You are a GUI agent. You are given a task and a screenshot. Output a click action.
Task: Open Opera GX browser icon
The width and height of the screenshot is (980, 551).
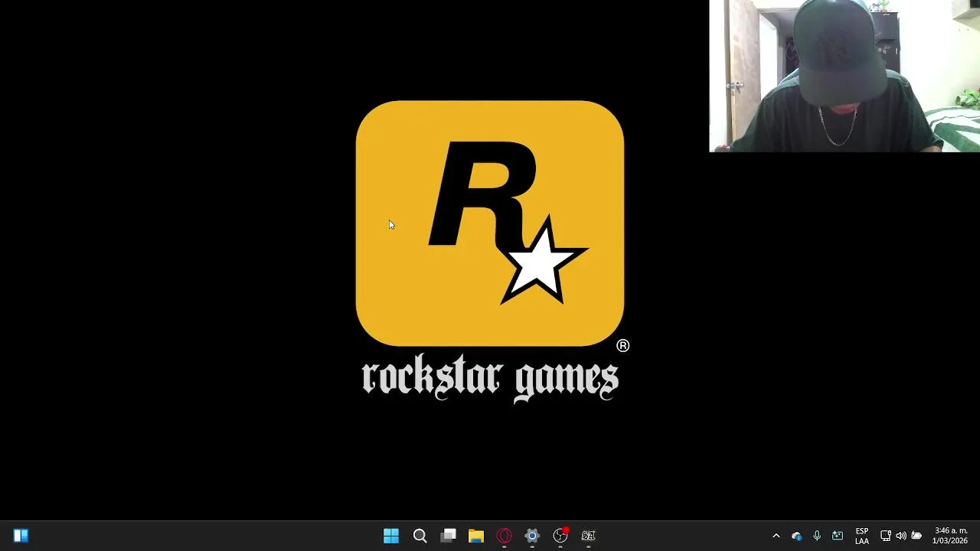pos(504,536)
